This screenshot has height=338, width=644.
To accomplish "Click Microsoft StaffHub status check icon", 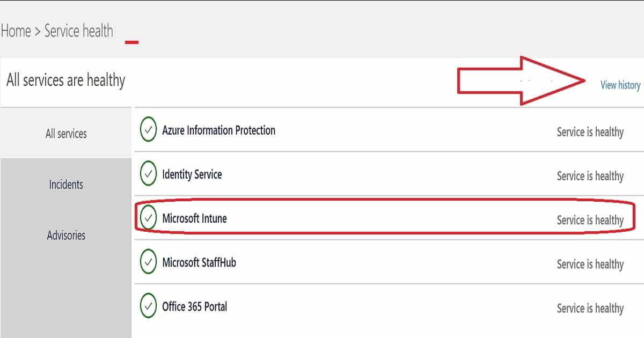I will (148, 262).
